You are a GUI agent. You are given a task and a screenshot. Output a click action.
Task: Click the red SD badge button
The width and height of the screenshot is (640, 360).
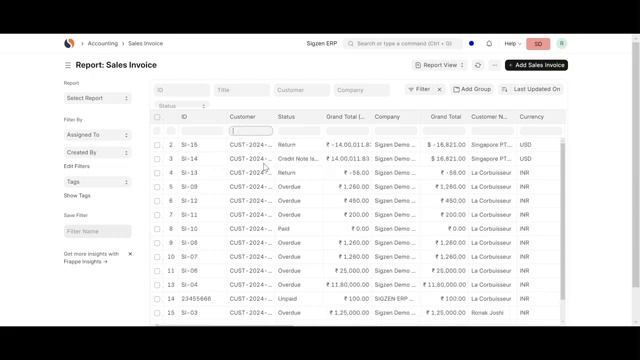538,44
